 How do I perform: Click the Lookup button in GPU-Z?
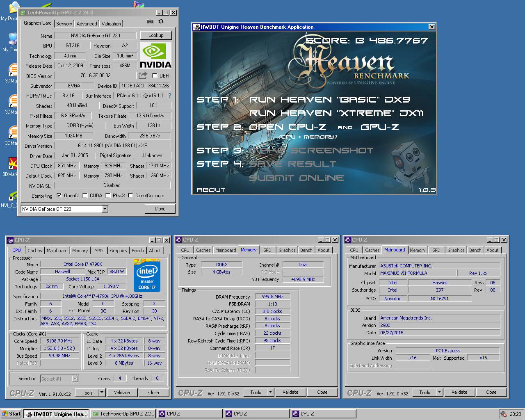(x=156, y=35)
